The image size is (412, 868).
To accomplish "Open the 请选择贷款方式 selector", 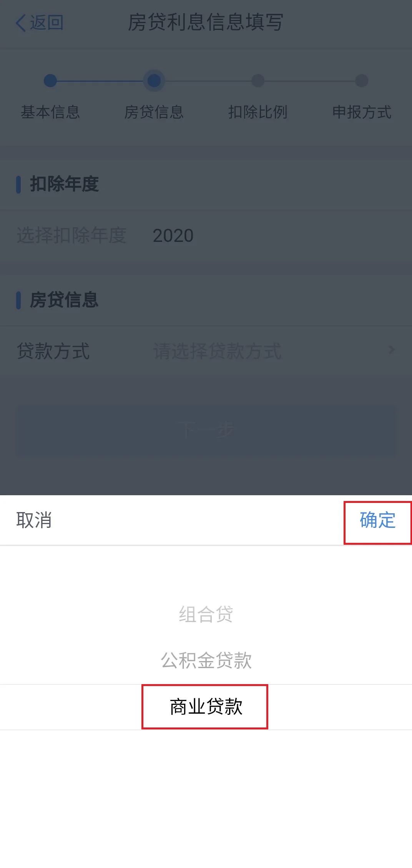I will click(x=217, y=351).
